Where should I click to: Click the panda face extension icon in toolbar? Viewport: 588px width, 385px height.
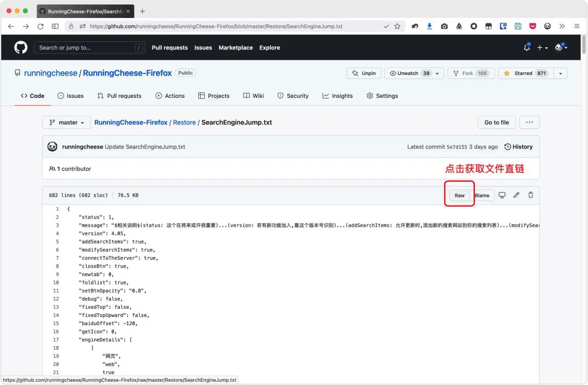click(548, 26)
